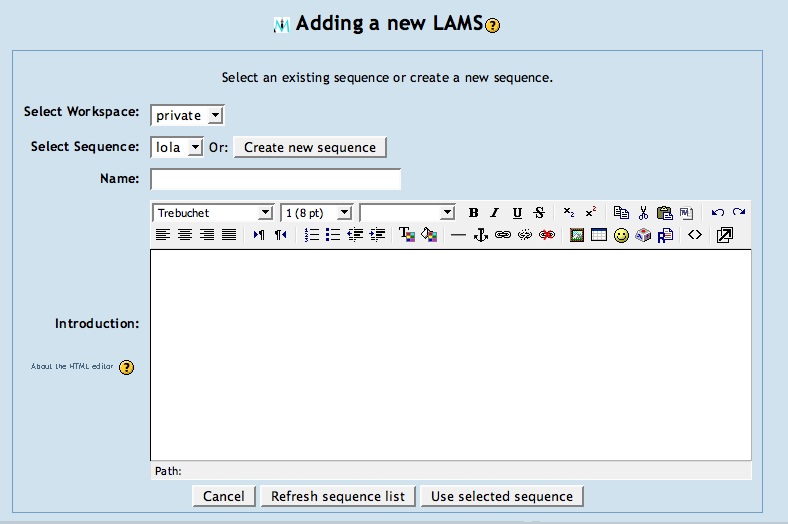Insert a table into the introduction
The width and height of the screenshot is (788, 524).
click(599, 235)
